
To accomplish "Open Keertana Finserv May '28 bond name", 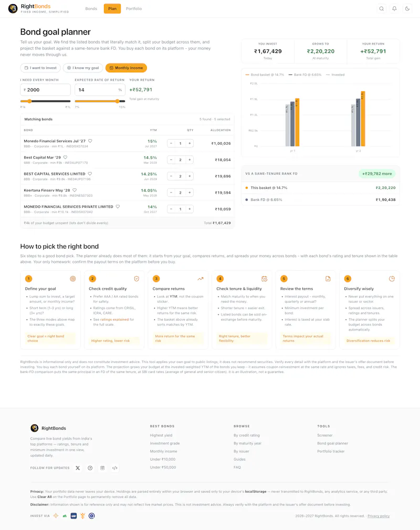I will 47,190.
